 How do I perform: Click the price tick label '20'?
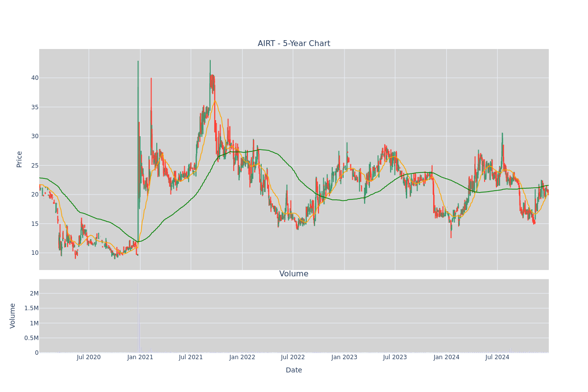35,195
